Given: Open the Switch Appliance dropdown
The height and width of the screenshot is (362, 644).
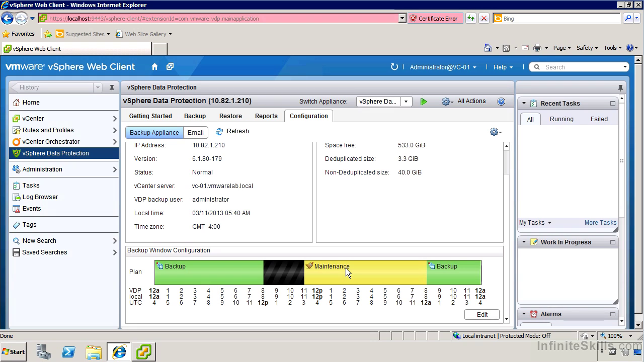Looking at the screenshot, I should click(406, 102).
